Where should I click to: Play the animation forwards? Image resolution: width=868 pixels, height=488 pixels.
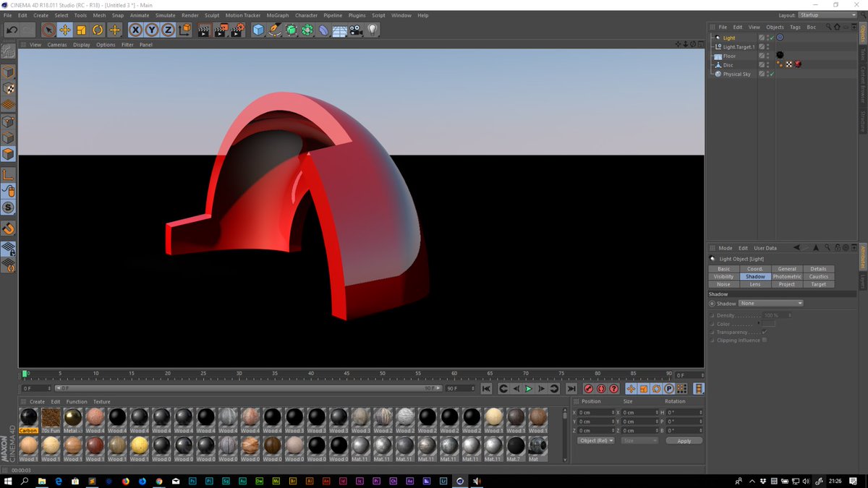[x=528, y=388]
